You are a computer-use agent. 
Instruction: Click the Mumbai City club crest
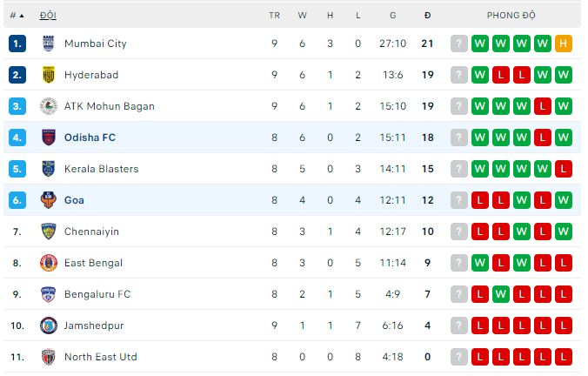48,44
